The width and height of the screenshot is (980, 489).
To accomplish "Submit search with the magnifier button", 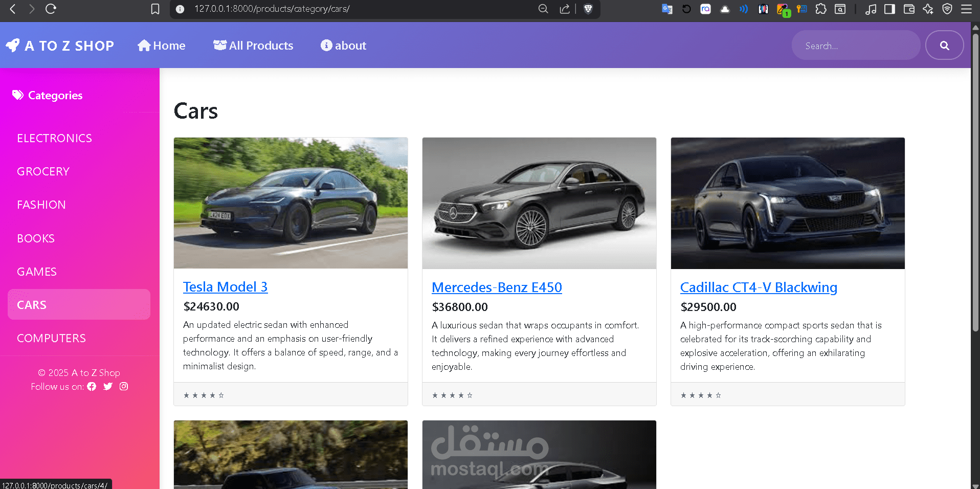I will click(944, 46).
